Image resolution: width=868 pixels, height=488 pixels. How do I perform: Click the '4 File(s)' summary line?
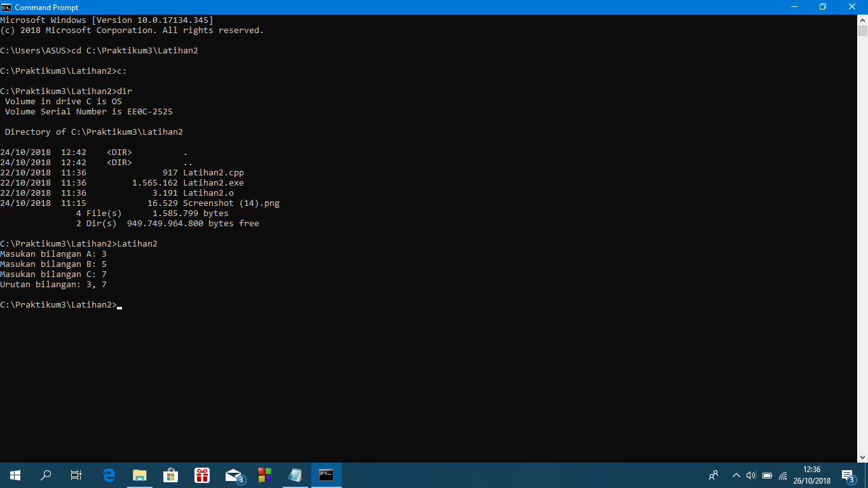click(153, 213)
